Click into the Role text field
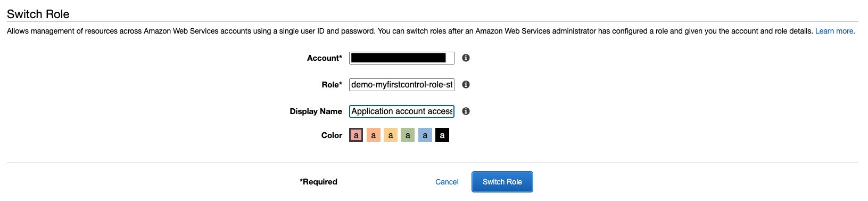 (x=402, y=84)
